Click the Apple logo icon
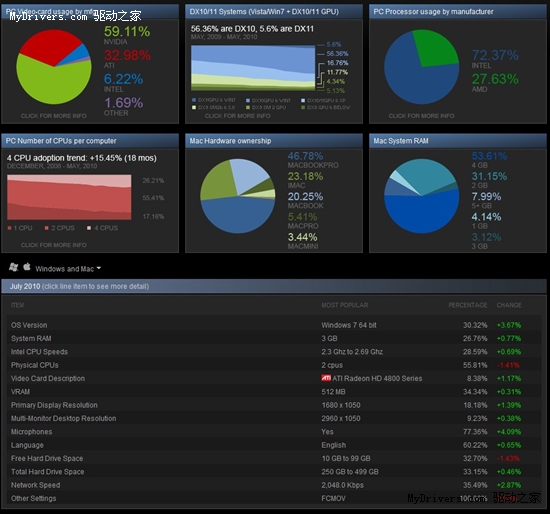Viewport: 550px width, 514px height. click(27, 267)
